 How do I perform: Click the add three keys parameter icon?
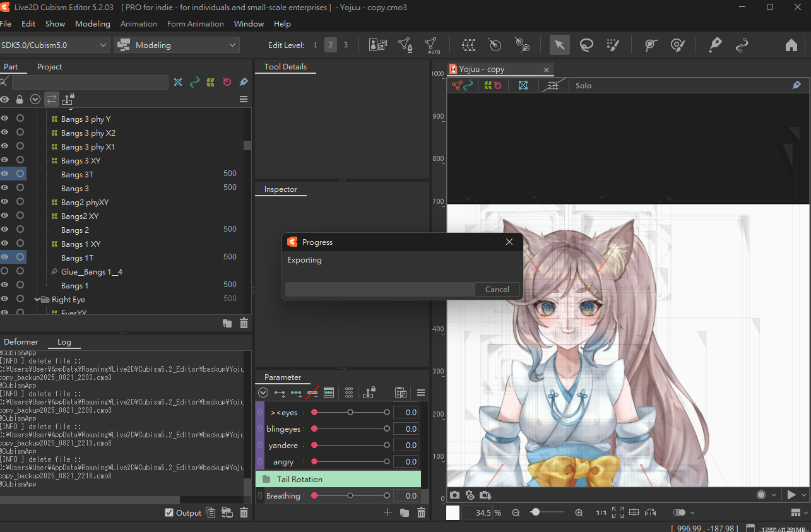coord(296,393)
